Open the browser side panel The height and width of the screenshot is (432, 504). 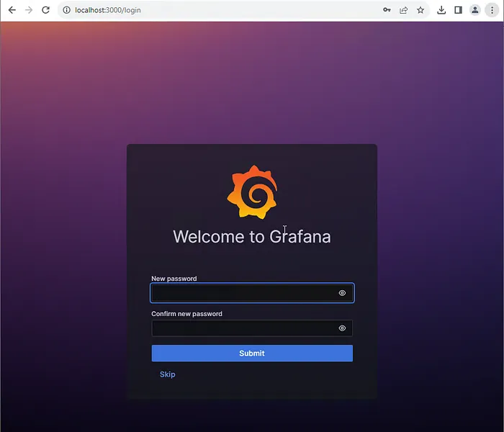(x=458, y=10)
